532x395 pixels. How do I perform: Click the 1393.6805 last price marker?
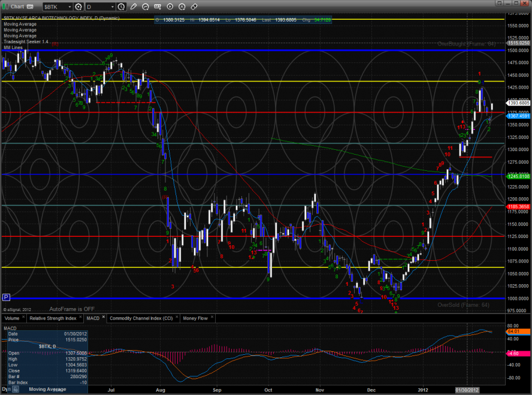(518, 103)
